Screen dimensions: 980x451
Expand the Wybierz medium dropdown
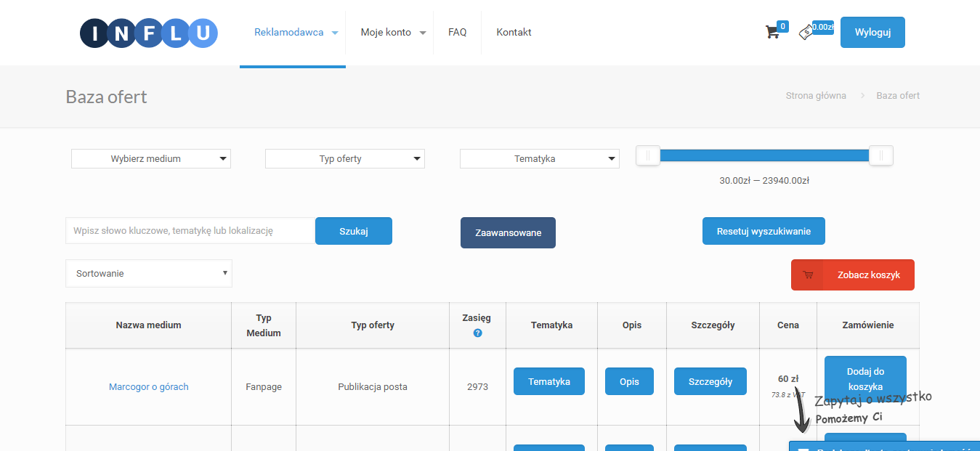click(x=151, y=158)
